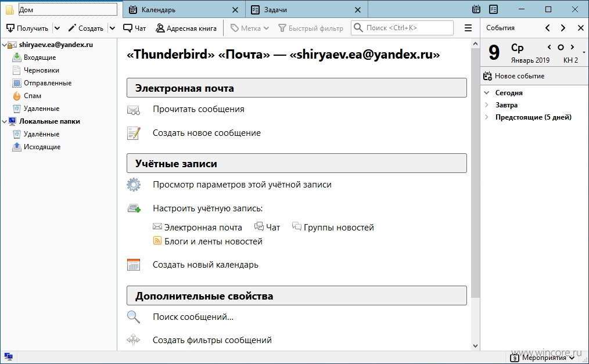Click the Электронная почта account setup link

[x=197, y=228]
